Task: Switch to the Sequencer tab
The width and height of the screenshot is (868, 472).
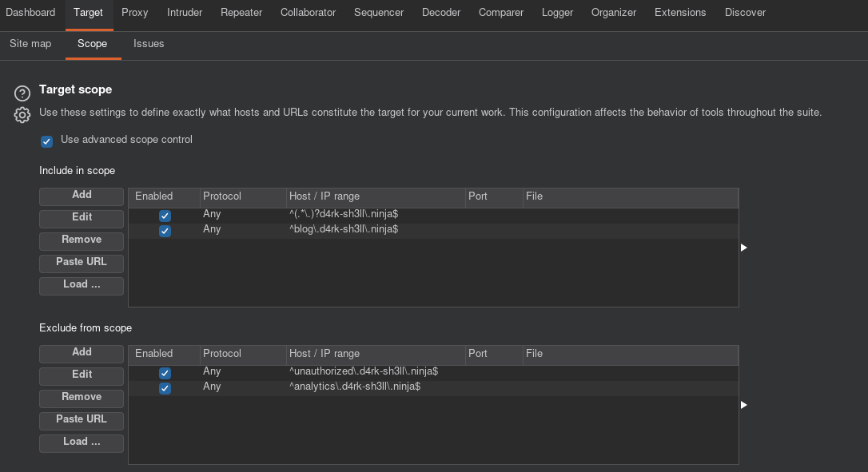Action: pos(379,12)
